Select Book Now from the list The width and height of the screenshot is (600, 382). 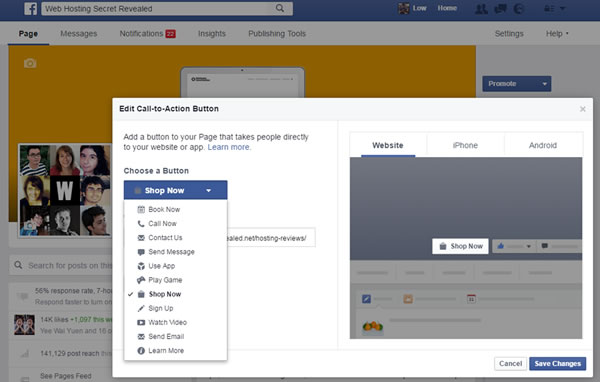point(176,209)
